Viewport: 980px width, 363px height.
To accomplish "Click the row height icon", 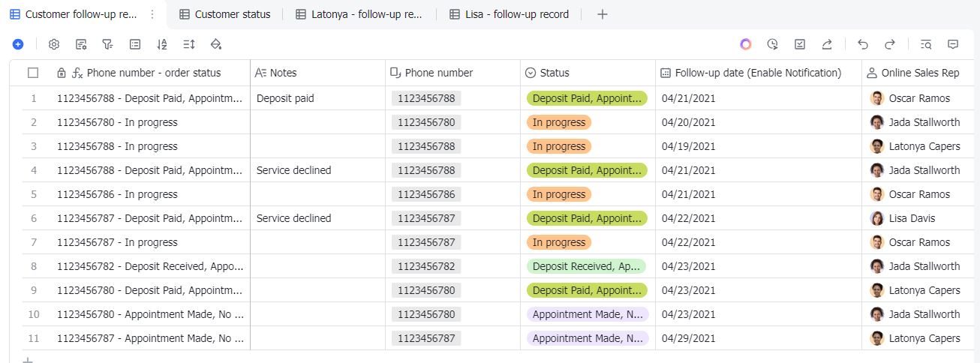I will coord(189,44).
